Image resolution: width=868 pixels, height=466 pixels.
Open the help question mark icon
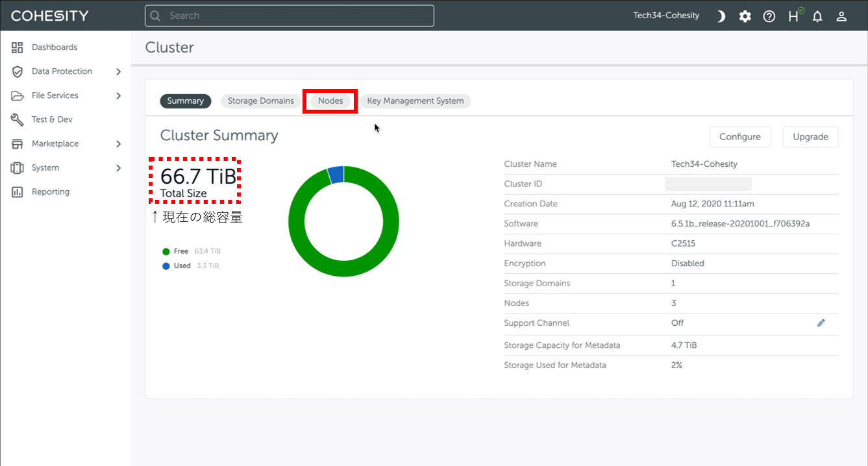769,16
